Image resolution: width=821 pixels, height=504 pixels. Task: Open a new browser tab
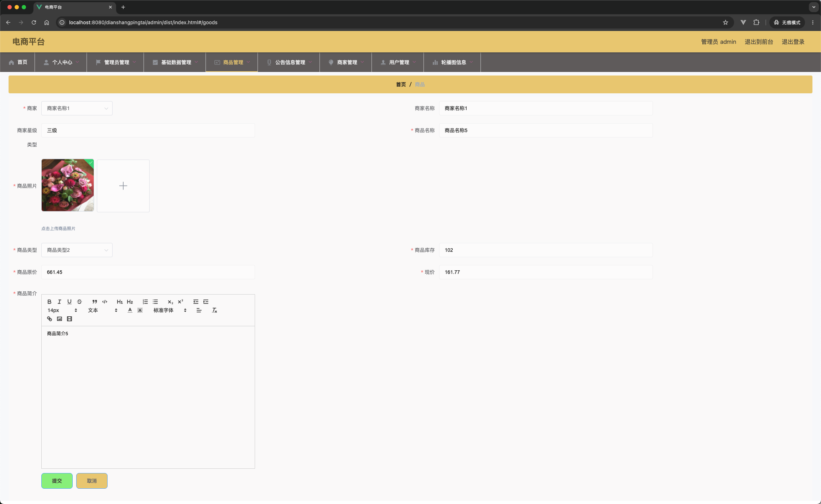[123, 7]
